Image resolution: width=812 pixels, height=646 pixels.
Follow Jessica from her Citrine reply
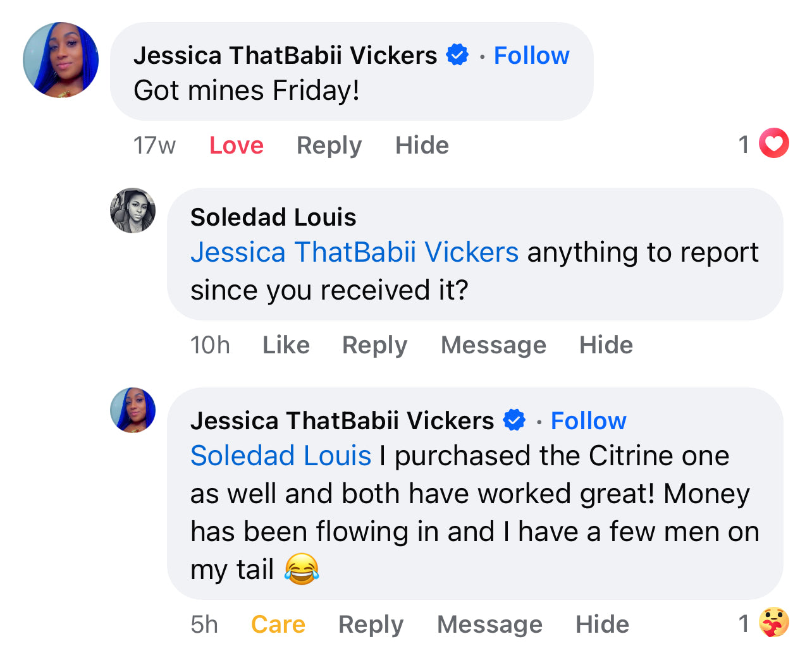coord(588,421)
